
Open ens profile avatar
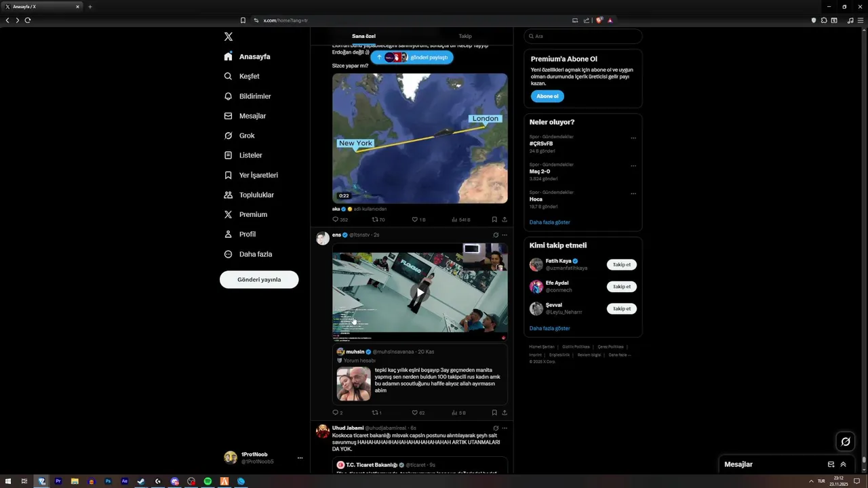[323, 238]
